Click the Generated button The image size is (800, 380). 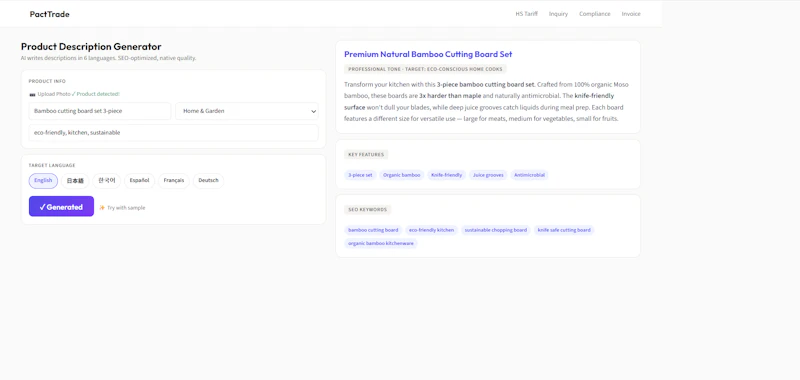[x=61, y=207]
